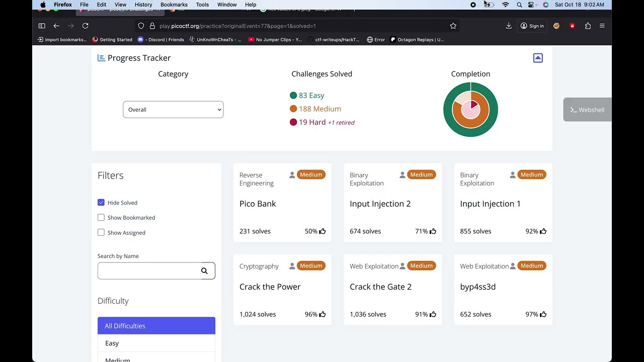
Task: Open the Edit menu
Action: click(x=102, y=5)
